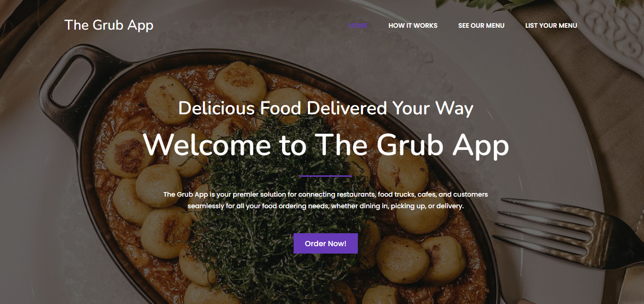
Task: Click The Grub App logo text
Action: [109, 25]
